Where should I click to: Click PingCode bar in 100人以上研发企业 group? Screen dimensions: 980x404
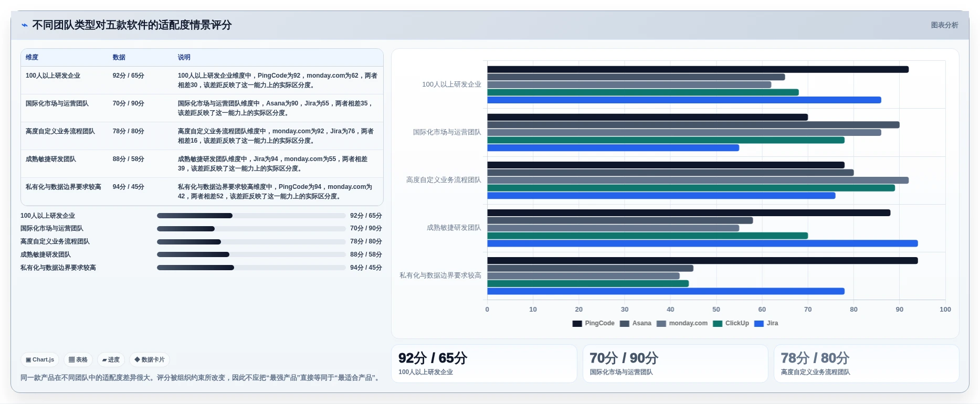click(698, 69)
